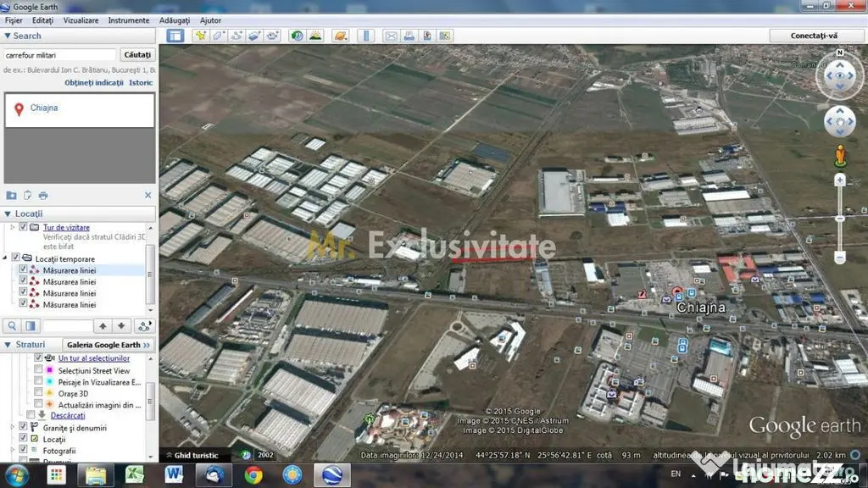
Task: Click the move-up arrow in Locații panel
Action: coord(103,326)
